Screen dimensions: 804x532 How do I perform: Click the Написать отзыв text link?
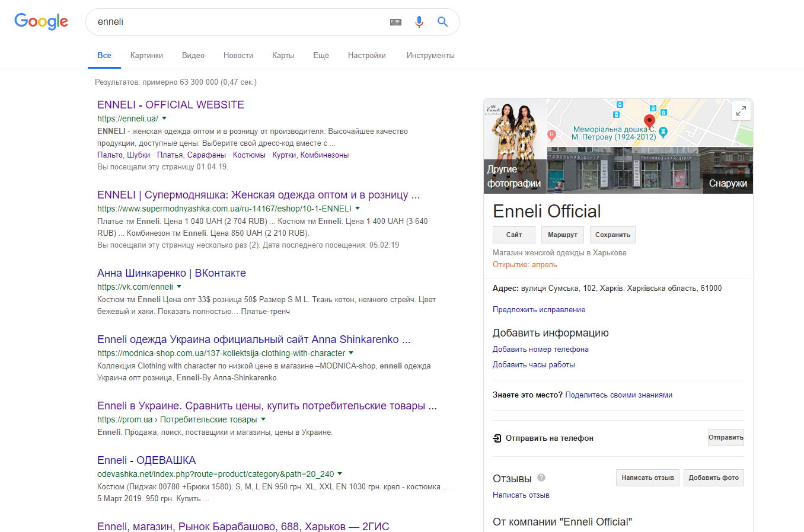point(521,495)
